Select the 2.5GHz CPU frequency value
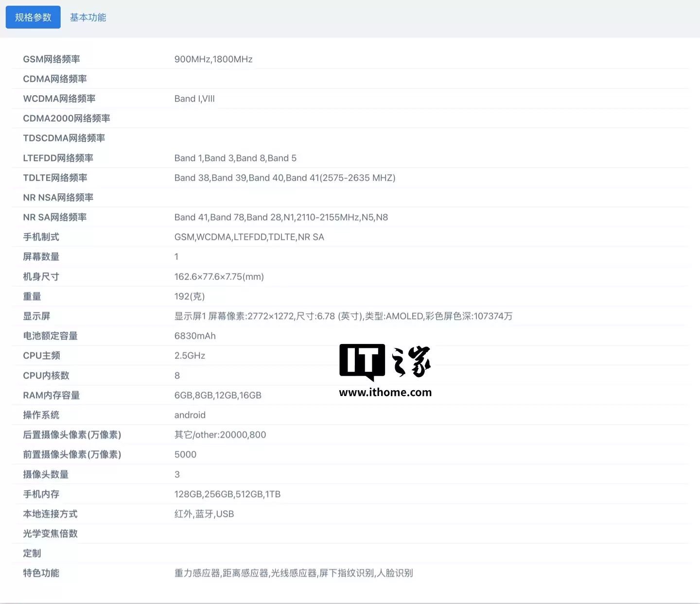This screenshot has width=700, height=604. [x=190, y=355]
